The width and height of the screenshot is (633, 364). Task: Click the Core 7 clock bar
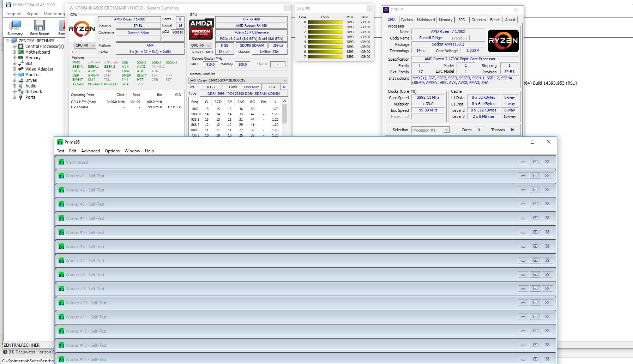pyautogui.click(x=325, y=56)
